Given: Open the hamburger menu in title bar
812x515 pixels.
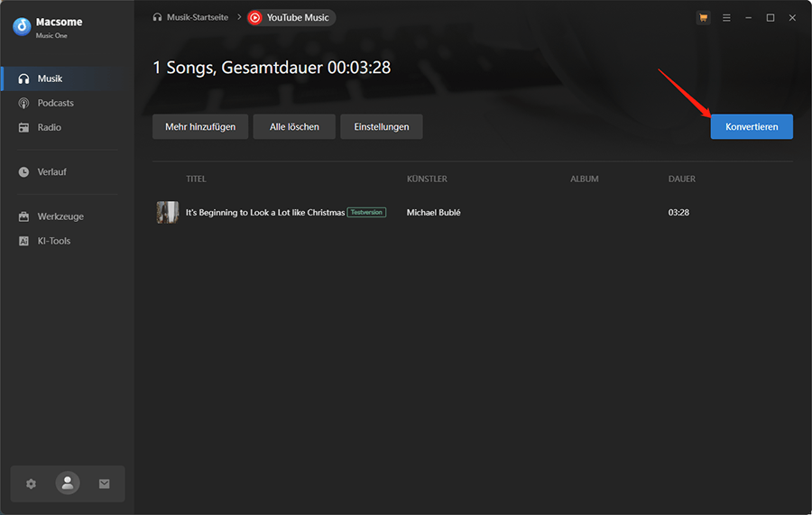Looking at the screenshot, I should point(726,18).
